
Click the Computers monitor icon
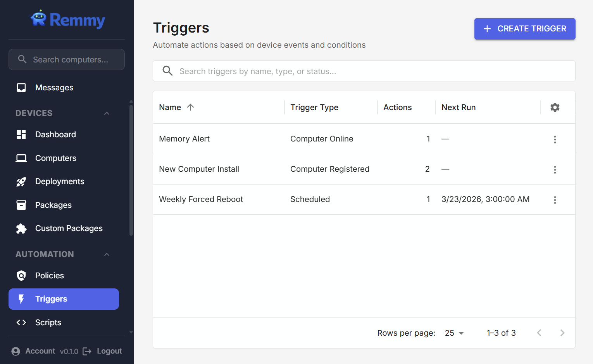coord(21,158)
